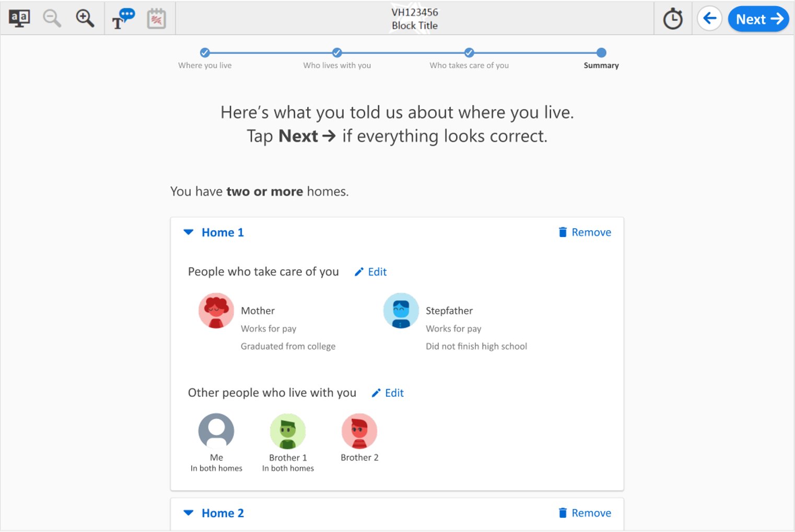Click the zoom out magnifier icon
Screen dimensions: 795x532
pos(52,19)
